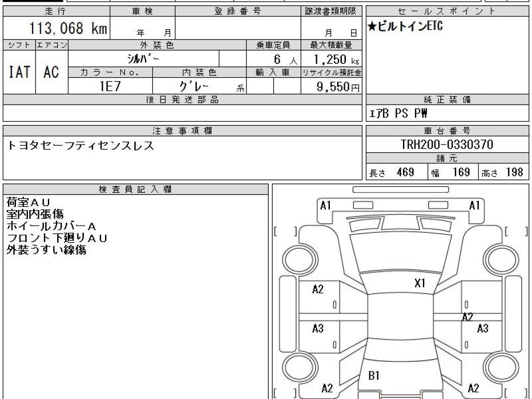Image resolution: width=532 pixels, height=399 pixels.
Task: Select the note トヨタセーフティセンスレス
Action: [81, 145]
